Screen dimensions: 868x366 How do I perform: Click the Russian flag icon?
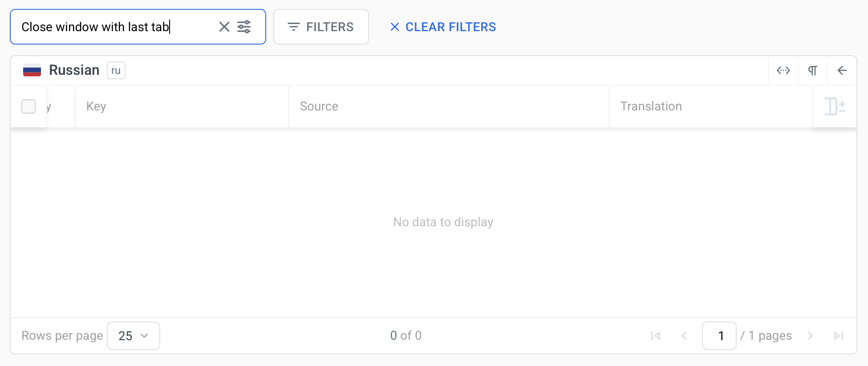tap(32, 70)
